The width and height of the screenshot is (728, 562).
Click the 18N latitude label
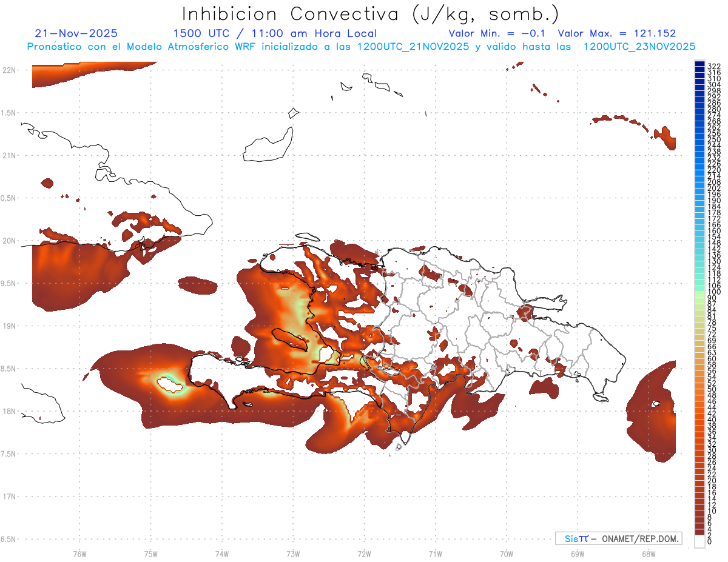pos(9,411)
